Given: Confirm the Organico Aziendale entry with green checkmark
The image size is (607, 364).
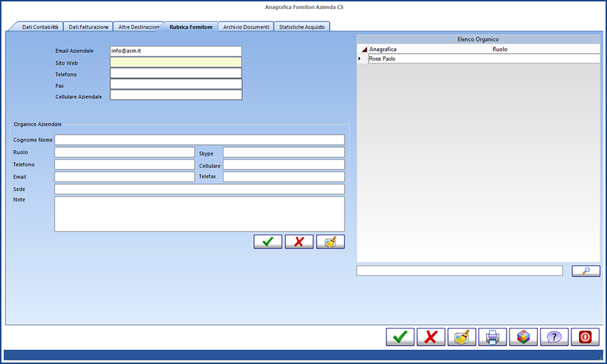Looking at the screenshot, I should pos(267,242).
